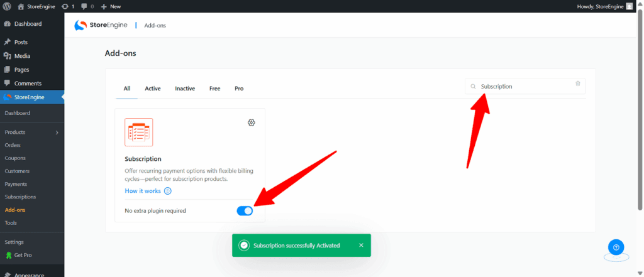Switch to the Free tab
Viewport: 644px width, 277px height.
[215, 88]
